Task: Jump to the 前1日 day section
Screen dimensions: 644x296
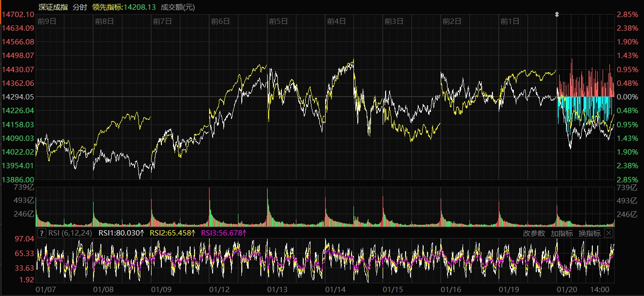Action: click(510, 21)
